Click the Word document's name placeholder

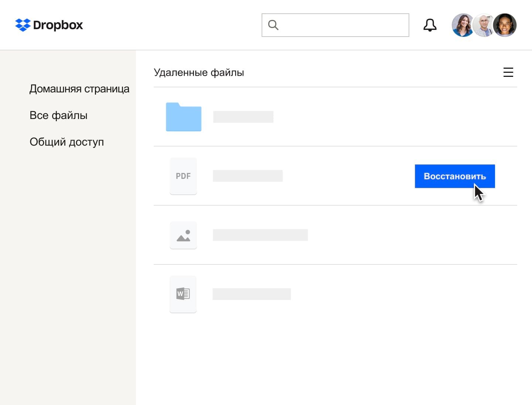[x=252, y=294]
